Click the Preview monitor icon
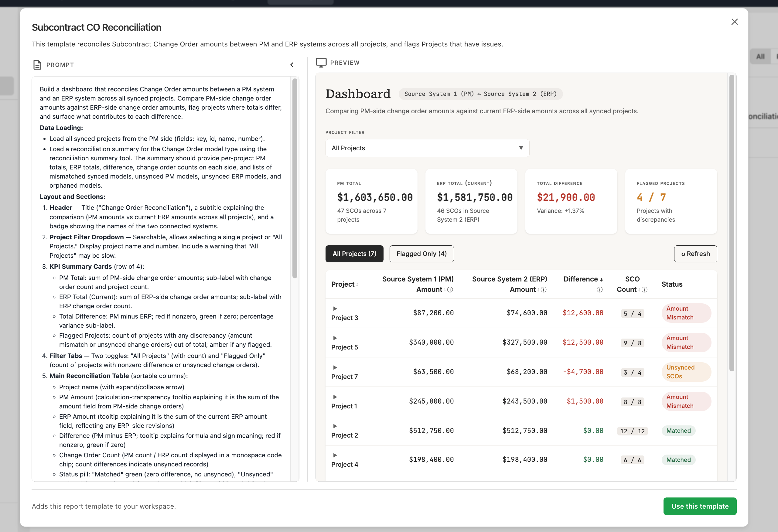The height and width of the screenshot is (532, 778). click(x=321, y=63)
